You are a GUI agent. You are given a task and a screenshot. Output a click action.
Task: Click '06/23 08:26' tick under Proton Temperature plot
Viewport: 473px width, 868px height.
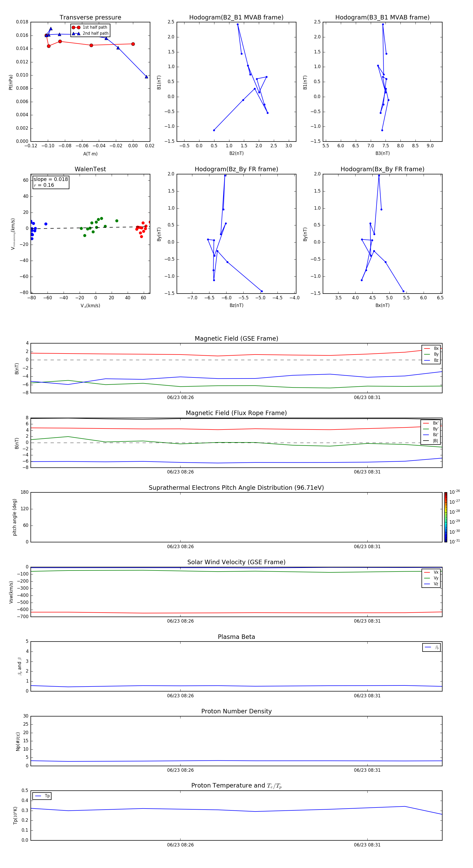181,845
